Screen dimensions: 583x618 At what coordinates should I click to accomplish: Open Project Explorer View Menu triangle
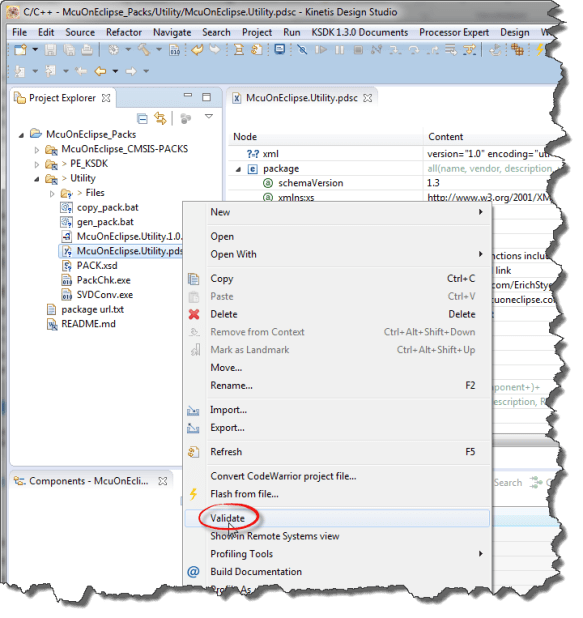(x=209, y=116)
